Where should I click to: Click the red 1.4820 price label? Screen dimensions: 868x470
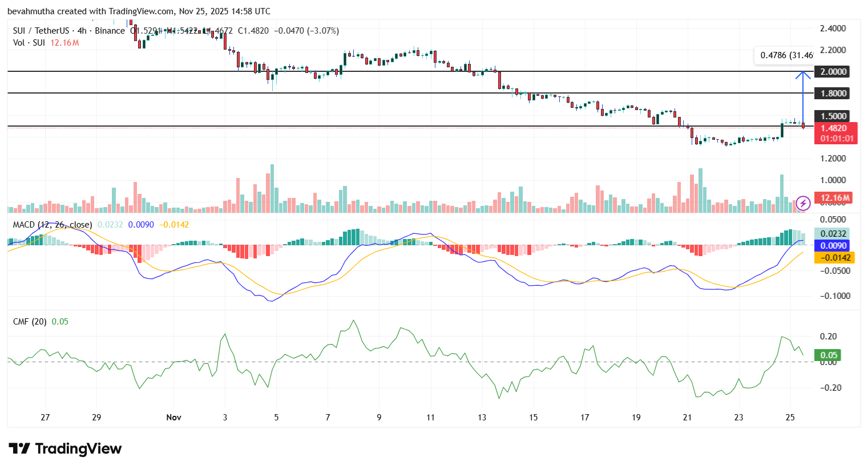[x=835, y=128]
